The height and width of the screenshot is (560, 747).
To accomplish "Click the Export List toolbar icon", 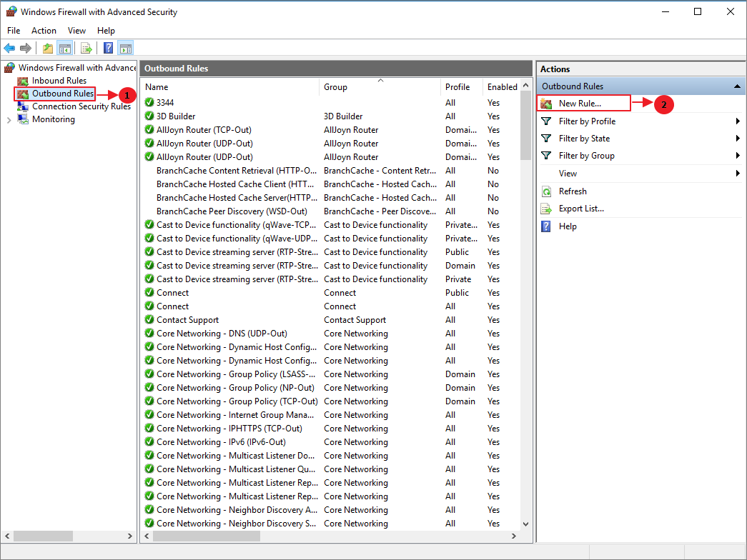I will (x=86, y=48).
